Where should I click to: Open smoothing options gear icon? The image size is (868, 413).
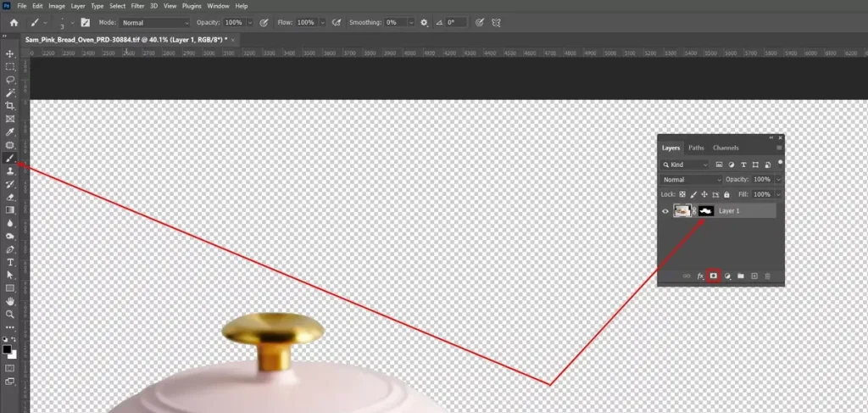(424, 23)
